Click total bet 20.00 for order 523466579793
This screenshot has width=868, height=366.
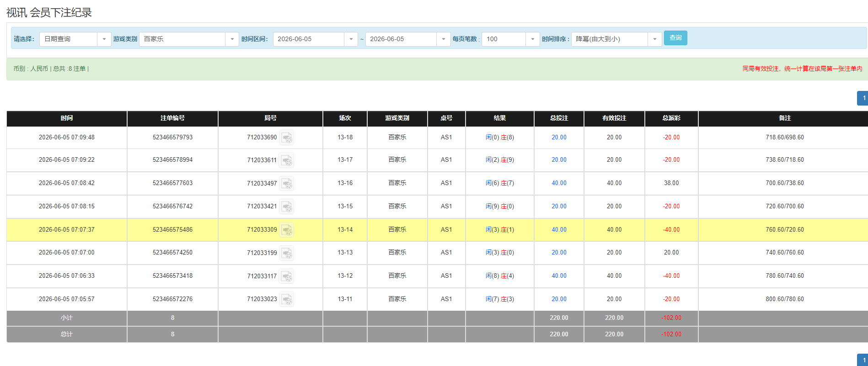coord(559,138)
